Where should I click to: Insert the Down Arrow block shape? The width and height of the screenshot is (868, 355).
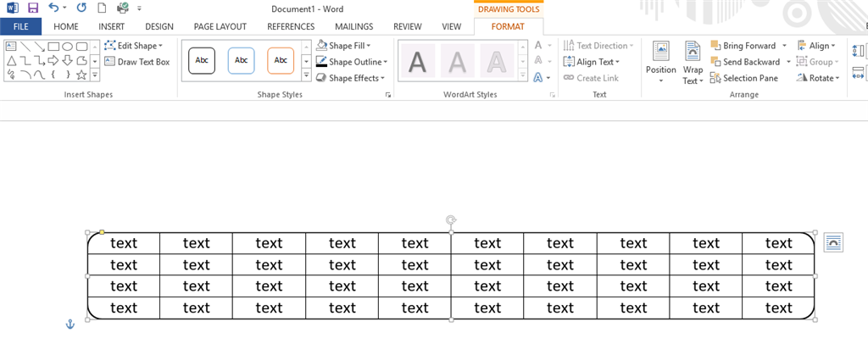click(x=68, y=60)
